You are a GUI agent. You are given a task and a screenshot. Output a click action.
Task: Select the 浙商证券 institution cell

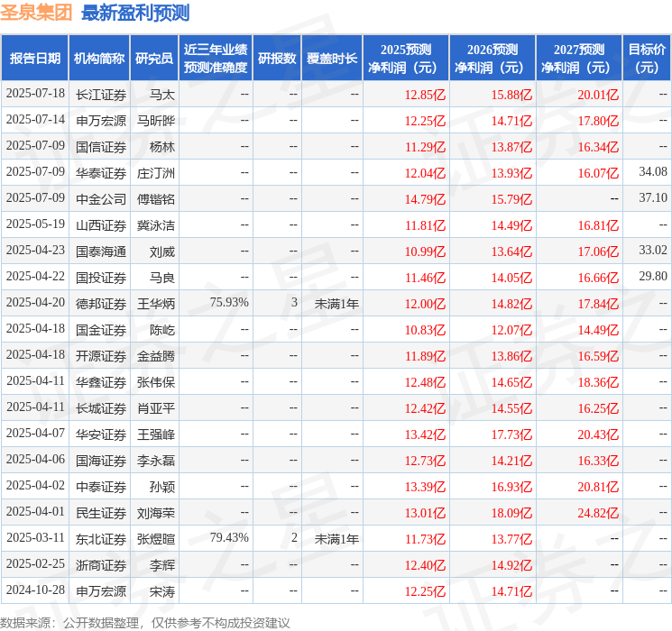[101, 565]
